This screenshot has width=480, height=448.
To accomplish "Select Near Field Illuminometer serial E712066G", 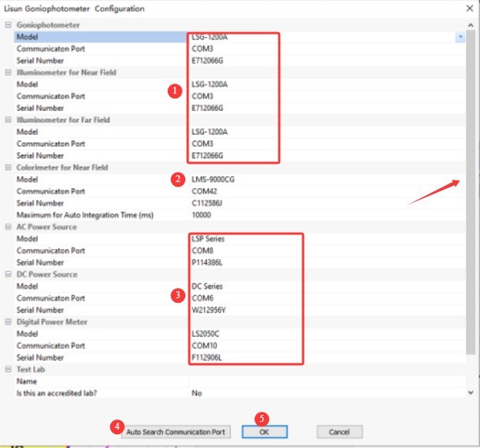I will 208,108.
